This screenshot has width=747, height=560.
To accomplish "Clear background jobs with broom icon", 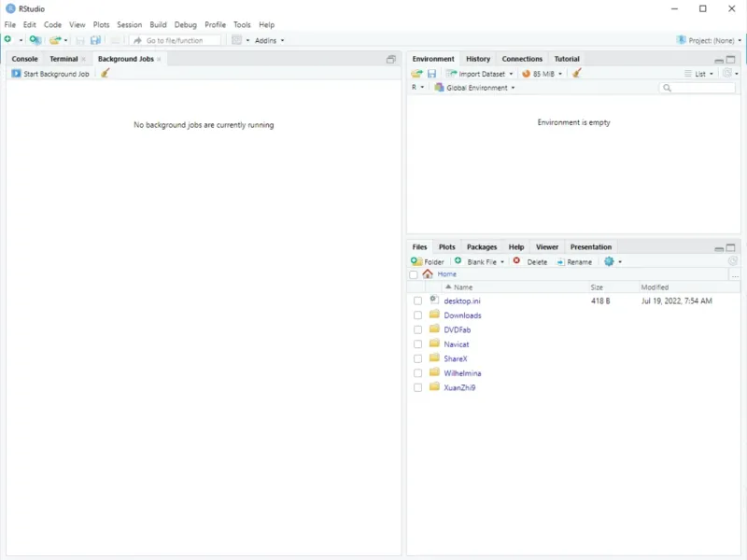I will point(105,73).
